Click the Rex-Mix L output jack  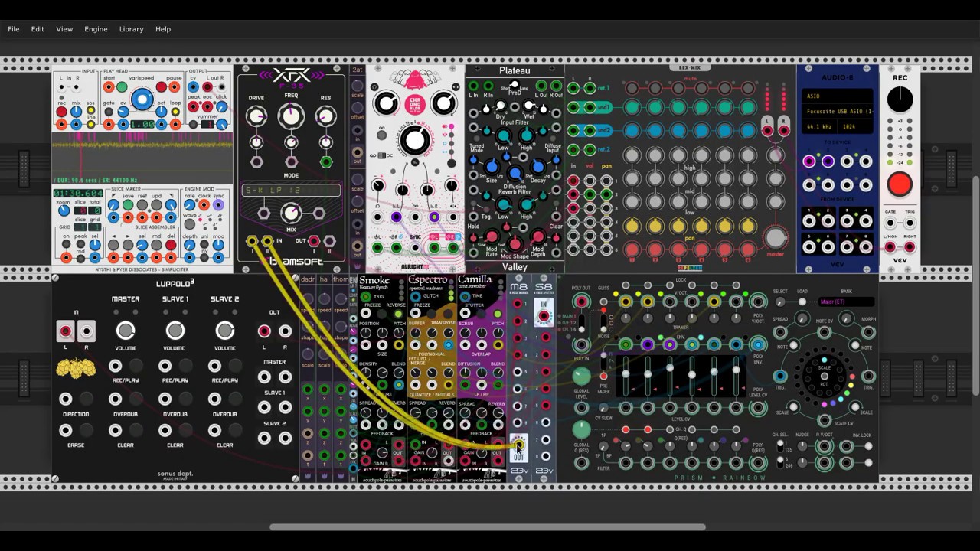click(x=767, y=131)
